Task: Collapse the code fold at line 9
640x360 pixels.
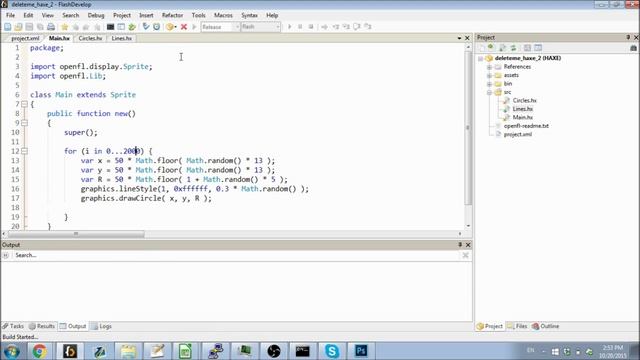Action: 24,123
